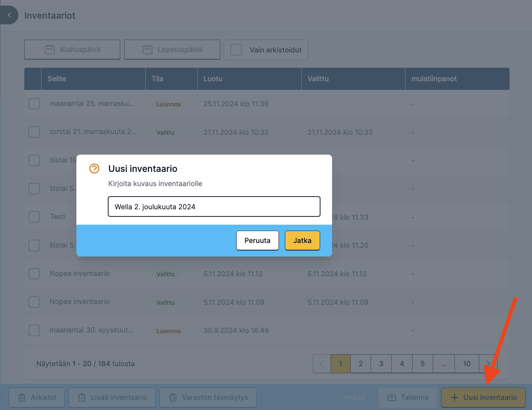
Task: Click the back chevron beside Inventaariot
Action: click(x=9, y=15)
